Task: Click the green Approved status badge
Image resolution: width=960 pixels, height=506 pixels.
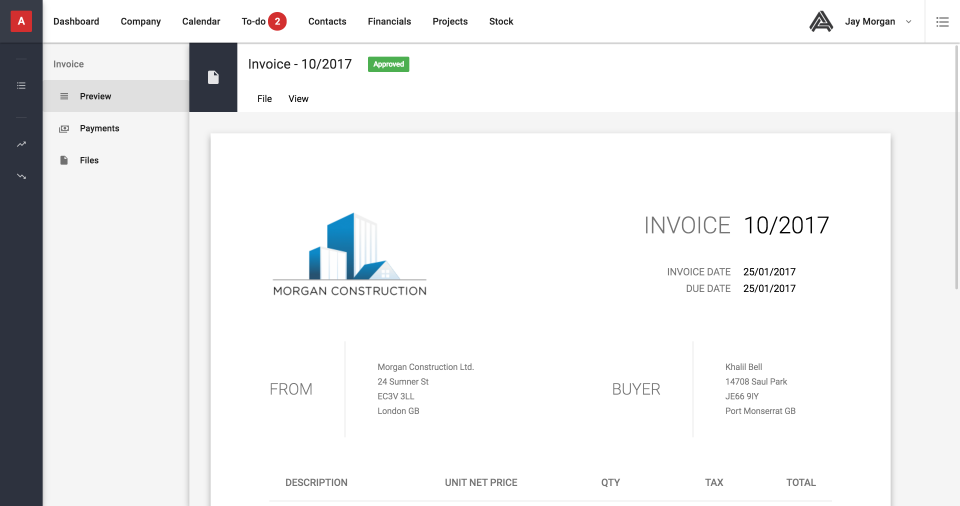Action: coord(388,64)
